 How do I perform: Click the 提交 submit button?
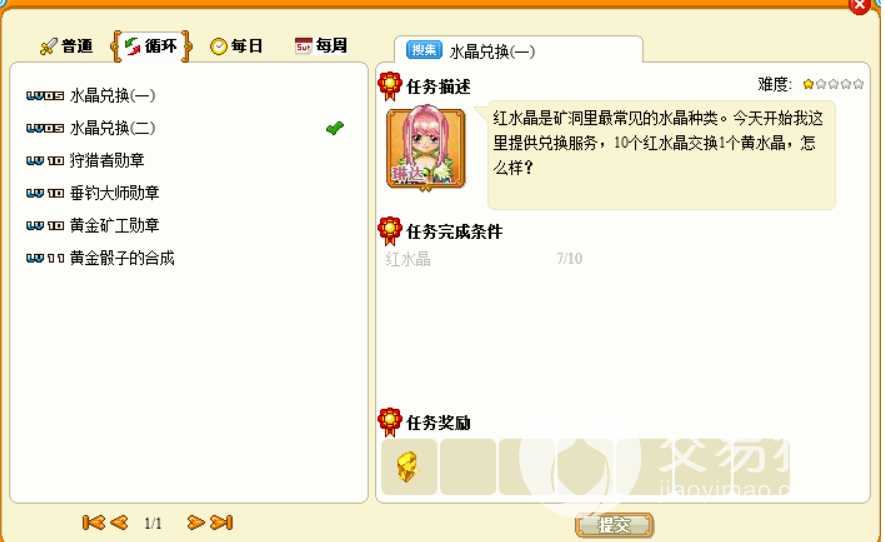pos(615,525)
